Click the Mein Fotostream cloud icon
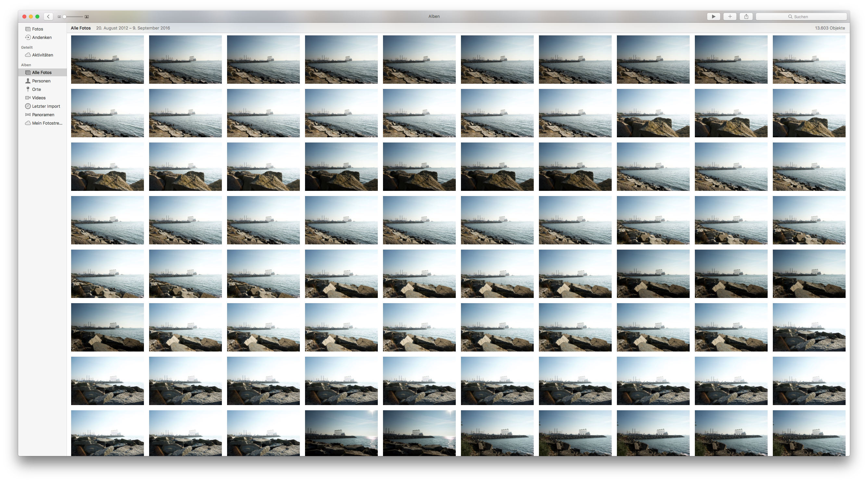The image size is (868, 482). (x=28, y=123)
